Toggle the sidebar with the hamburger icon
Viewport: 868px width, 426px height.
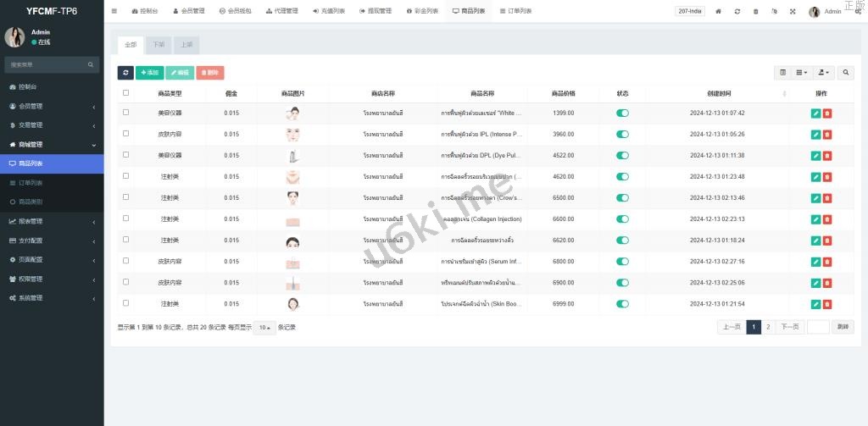tap(114, 12)
